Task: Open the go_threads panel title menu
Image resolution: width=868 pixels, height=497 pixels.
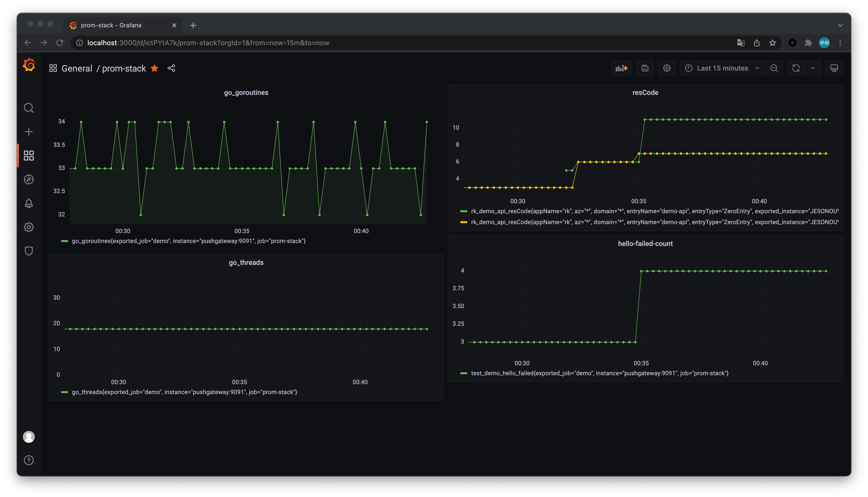Action: pos(246,262)
